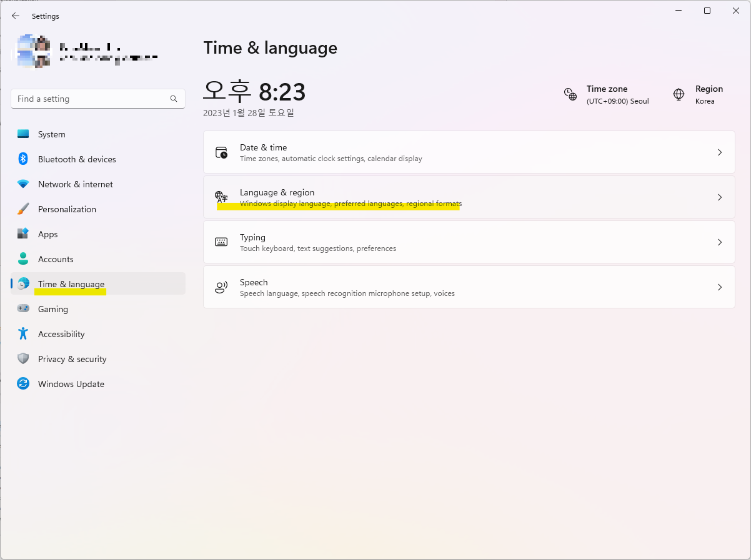Select Accessibility label in sidebar

61,334
